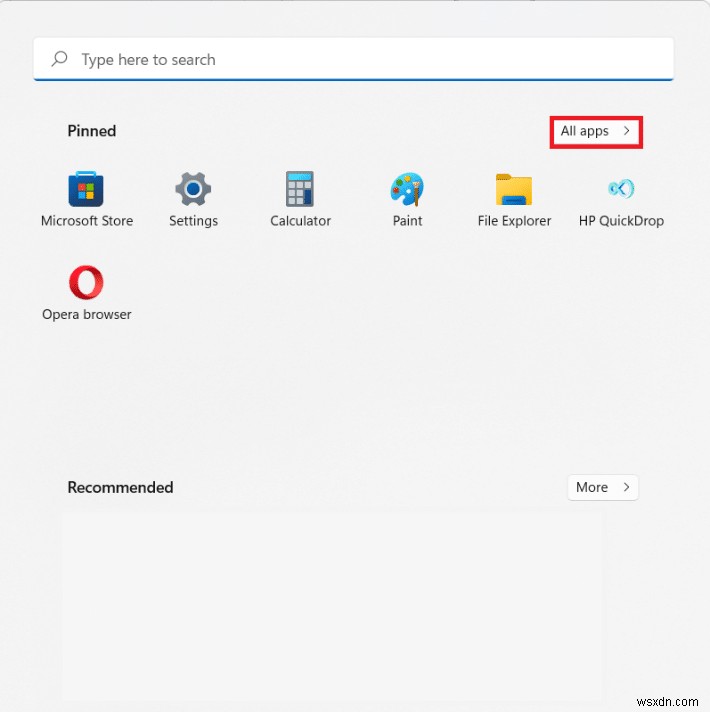
Task: Open the Settings gear app
Action: [193, 199]
